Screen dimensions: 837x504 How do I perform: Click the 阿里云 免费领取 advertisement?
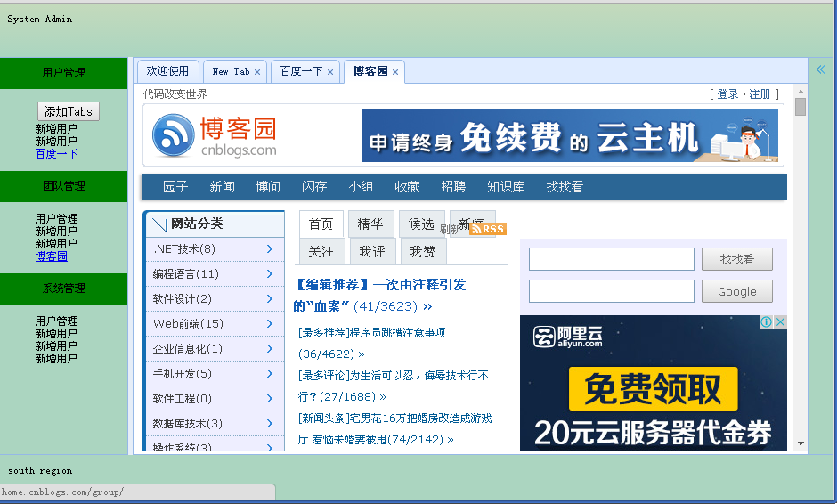pyautogui.click(x=653, y=382)
